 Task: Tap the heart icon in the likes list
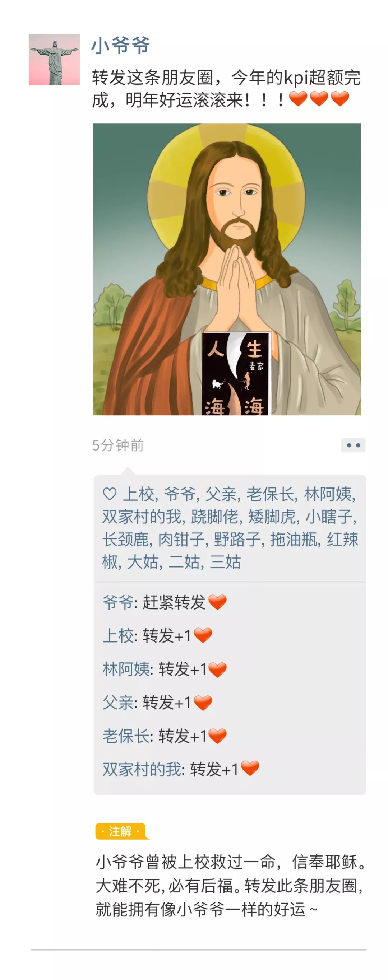click(x=110, y=494)
